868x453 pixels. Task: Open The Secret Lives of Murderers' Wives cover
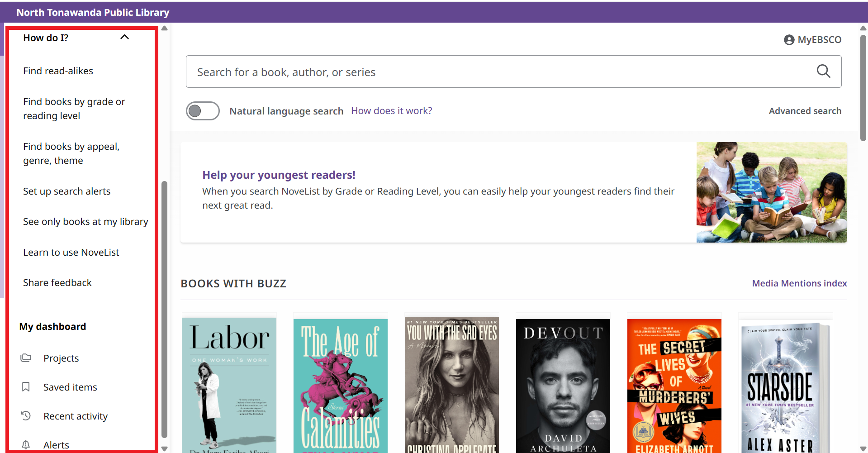674,386
